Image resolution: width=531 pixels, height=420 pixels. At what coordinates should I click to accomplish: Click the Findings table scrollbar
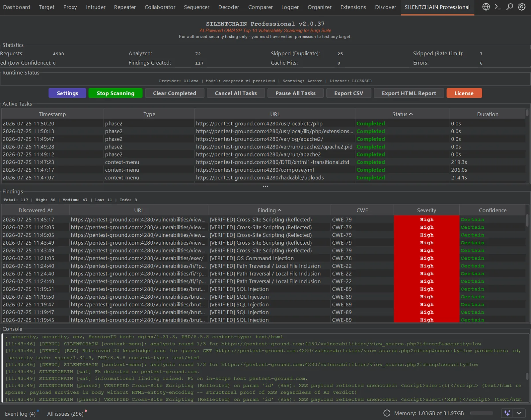pyautogui.click(x=527, y=221)
